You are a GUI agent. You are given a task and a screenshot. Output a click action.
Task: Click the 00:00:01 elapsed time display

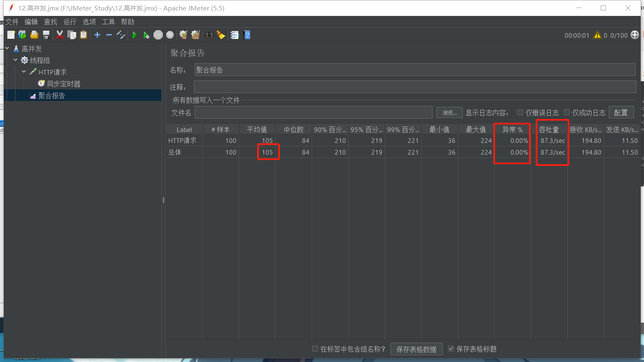(x=577, y=35)
